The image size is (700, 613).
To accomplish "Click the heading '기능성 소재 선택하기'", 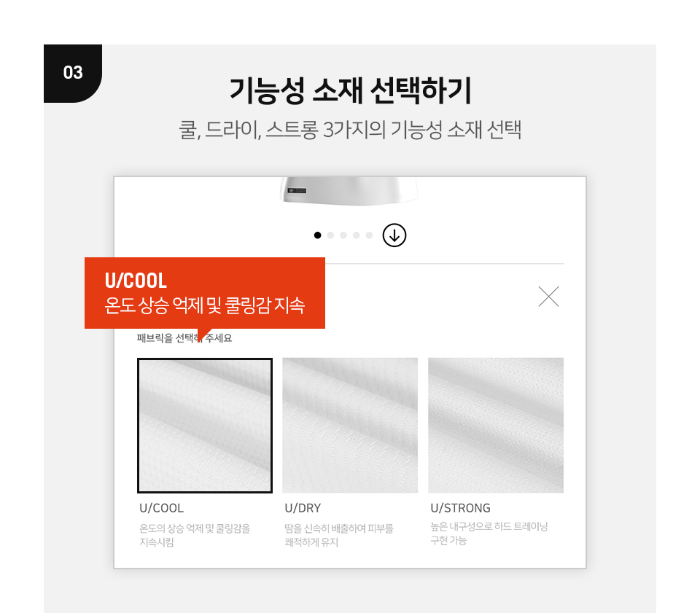I will point(350,90).
